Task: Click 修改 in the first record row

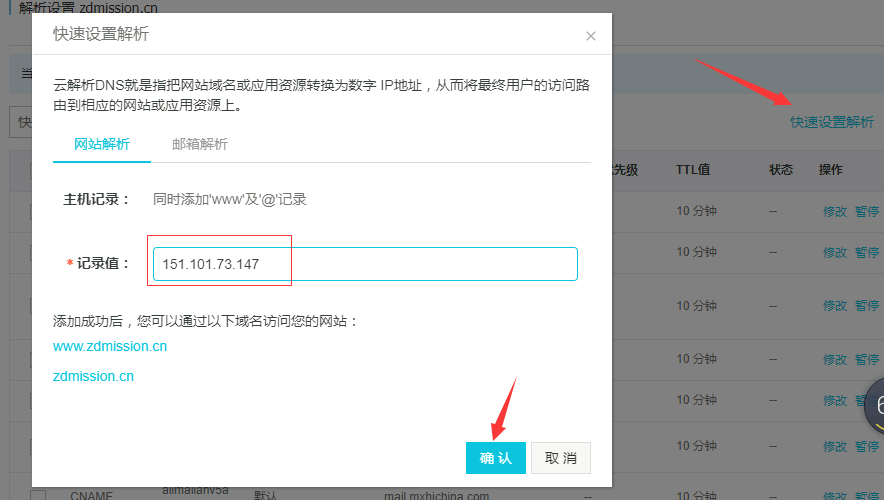Action: tap(835, 211)
